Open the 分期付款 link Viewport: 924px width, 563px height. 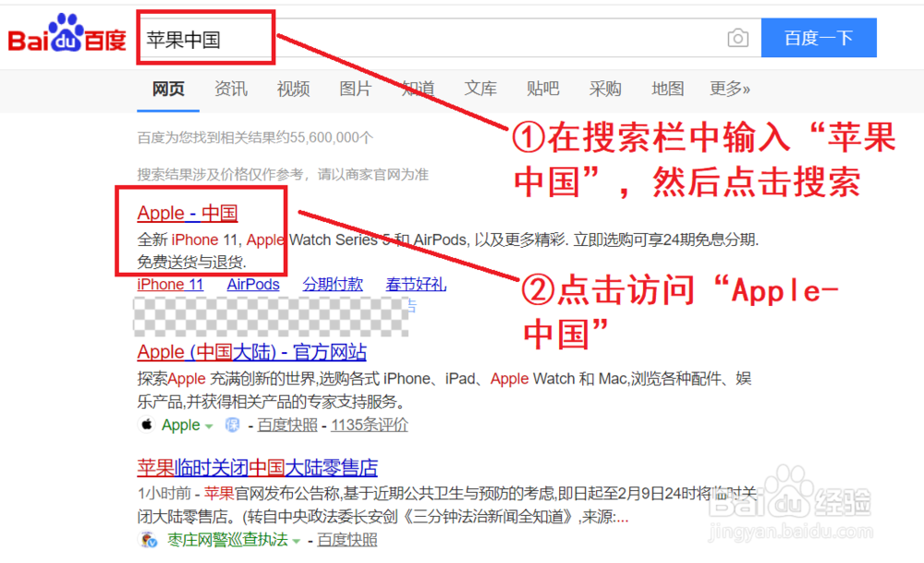pyautogui.click(x=333, y=284)
